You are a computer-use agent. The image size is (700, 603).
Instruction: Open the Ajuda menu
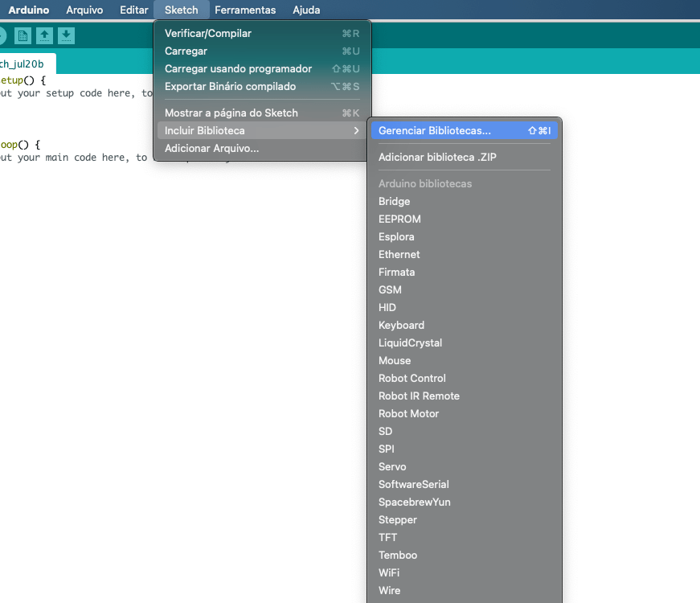(x=306, y=10)
